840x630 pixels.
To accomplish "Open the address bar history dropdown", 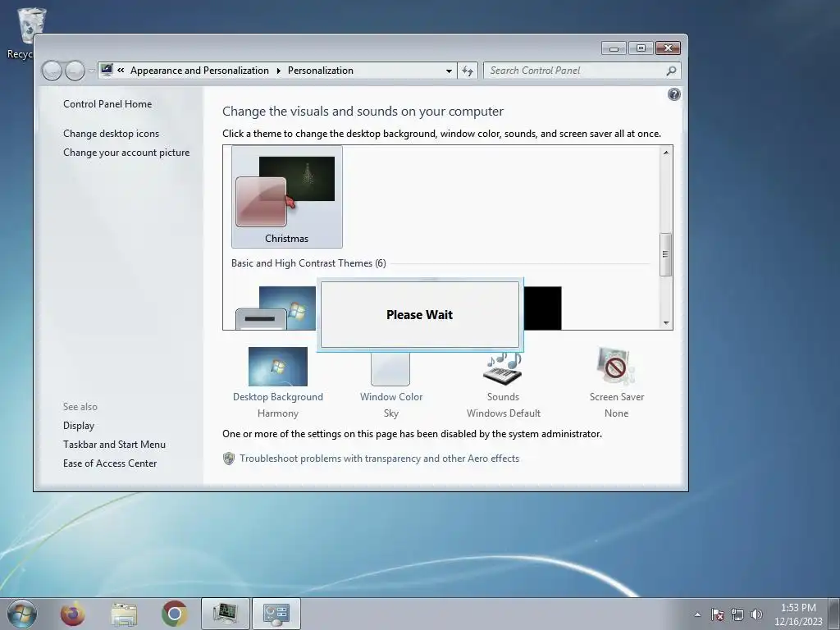I will [449, 71].
